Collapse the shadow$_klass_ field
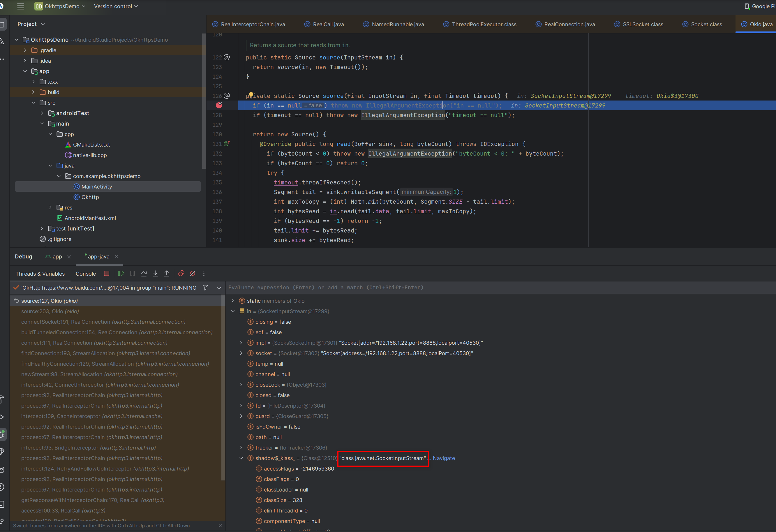The image size is (776, 532). click(x=241, y=458)
